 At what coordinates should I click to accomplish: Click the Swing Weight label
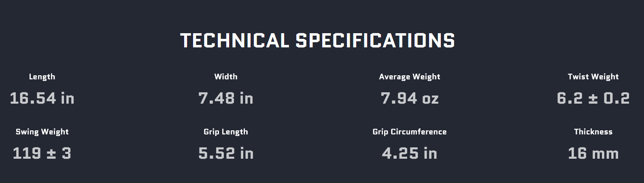click(x=42, y=132)
